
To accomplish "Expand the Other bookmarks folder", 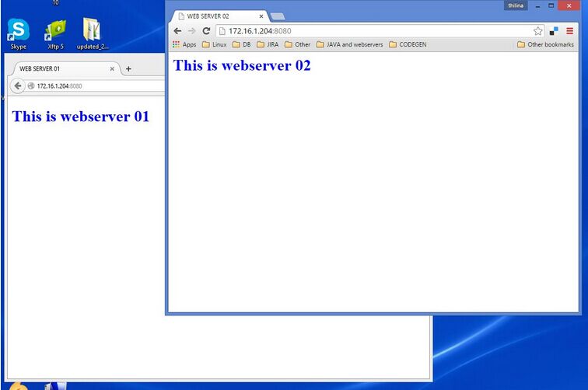I will click(x=545, y=44).
